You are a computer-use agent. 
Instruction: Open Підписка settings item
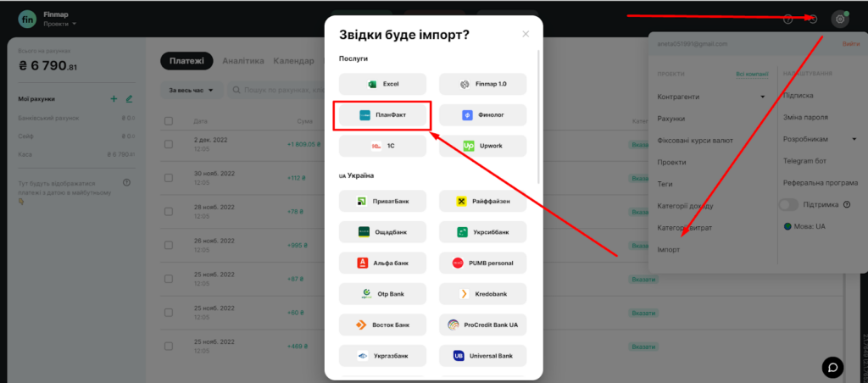click(798, 95)
